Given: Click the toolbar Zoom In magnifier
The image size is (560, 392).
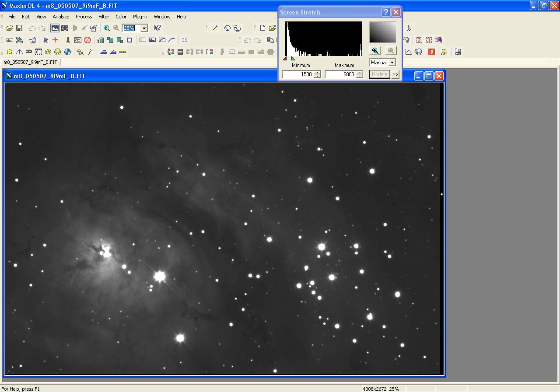Looking at the screenshot, I should click(106, 28).
